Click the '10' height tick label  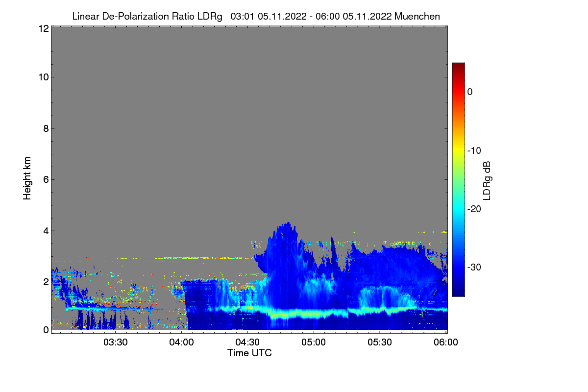(43, 77)
